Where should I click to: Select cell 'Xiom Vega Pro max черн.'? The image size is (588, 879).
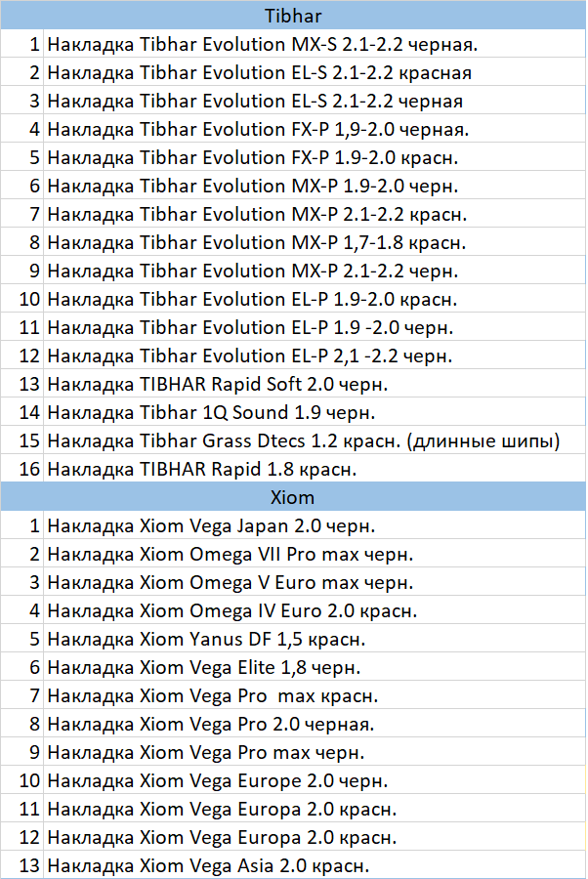315,752
